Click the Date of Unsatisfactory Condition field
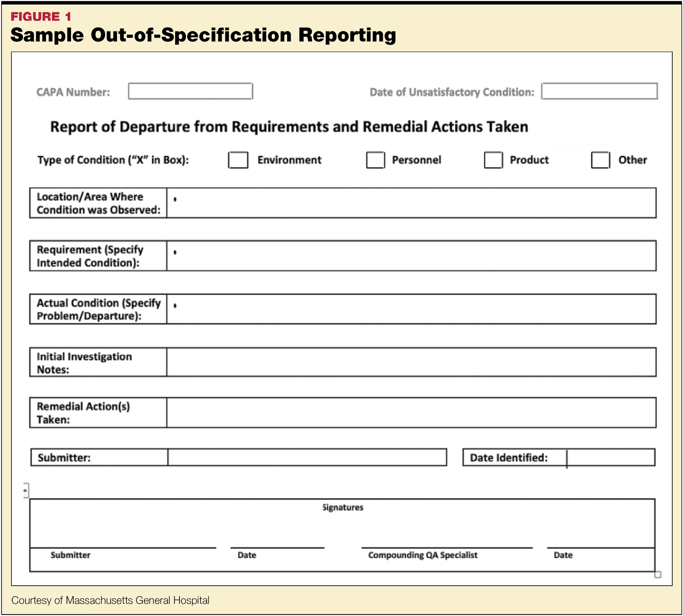Image resolution: width=683 pixels, height=616 pixels. [599, 91]
